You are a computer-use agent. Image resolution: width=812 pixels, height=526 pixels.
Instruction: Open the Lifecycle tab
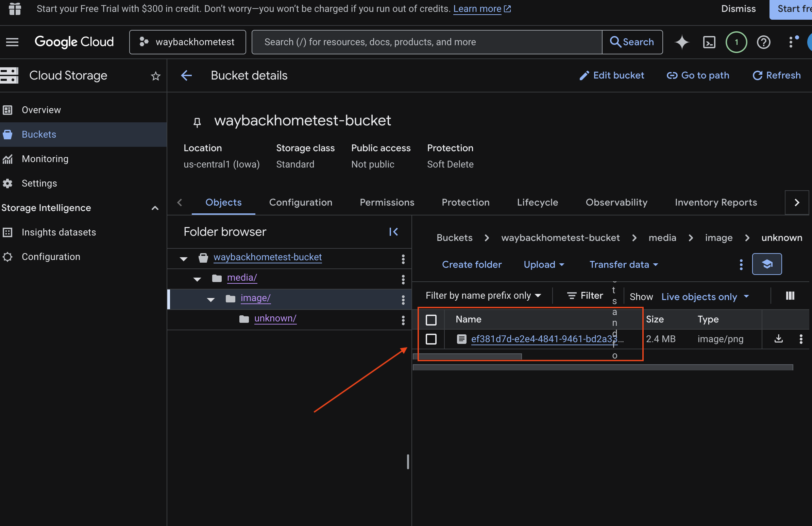[537, 202]
